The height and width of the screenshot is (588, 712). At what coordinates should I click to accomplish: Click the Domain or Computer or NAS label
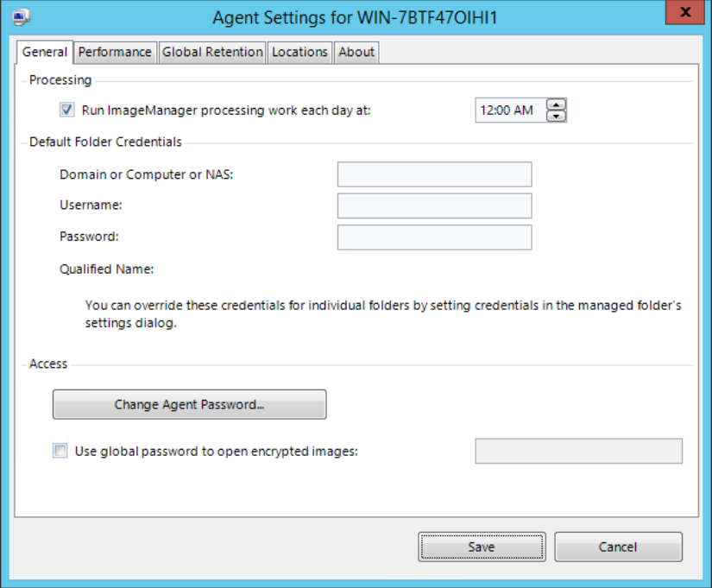[146, 174]
